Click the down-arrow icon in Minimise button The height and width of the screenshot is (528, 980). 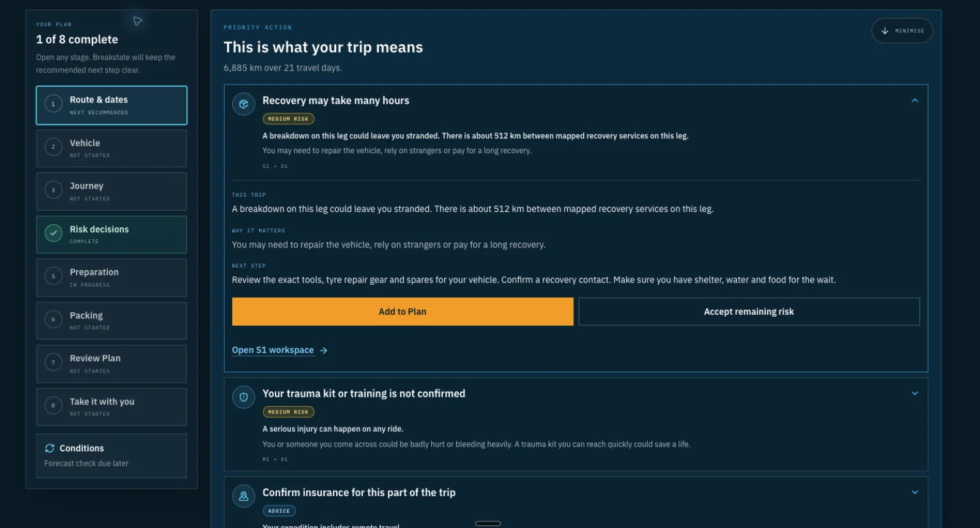coord(884,31)
